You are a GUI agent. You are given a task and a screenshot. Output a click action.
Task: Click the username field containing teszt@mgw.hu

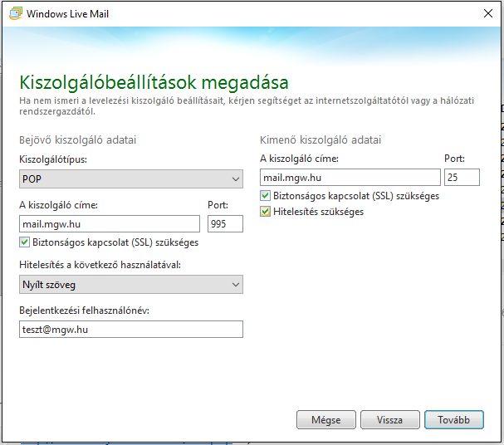click(130, 330)
